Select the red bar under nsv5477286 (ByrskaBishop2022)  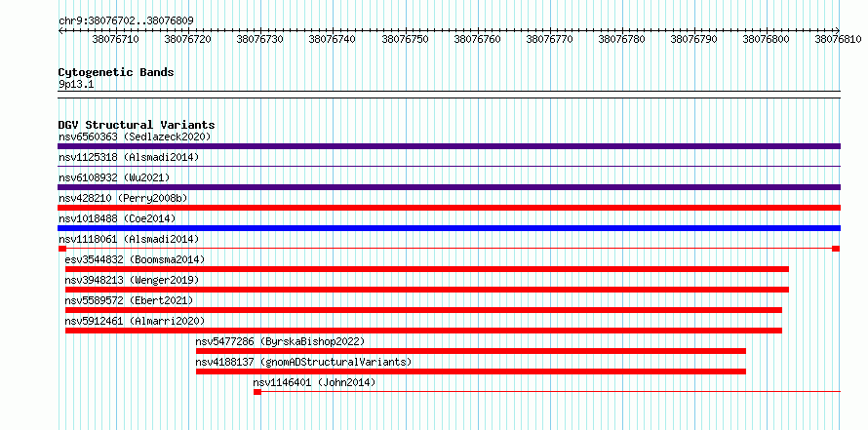[471, 351]
